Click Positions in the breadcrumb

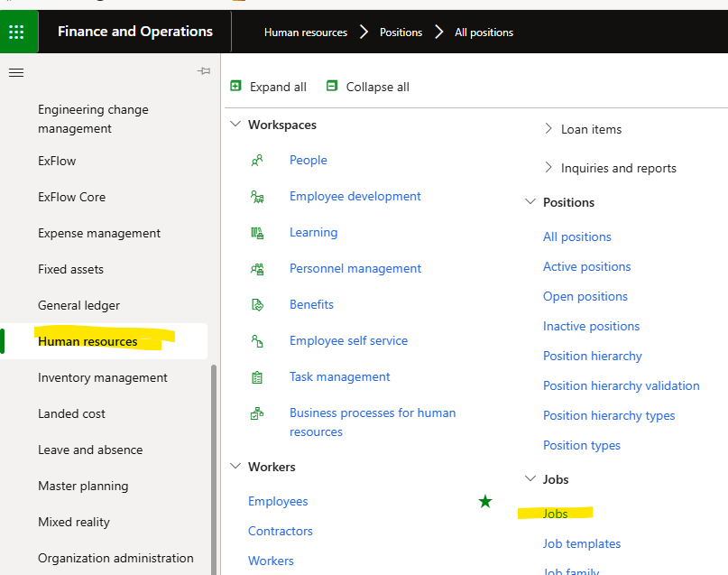(401, 32)
